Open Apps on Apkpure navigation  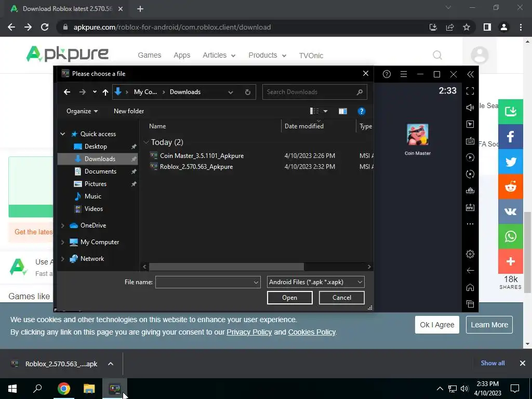(x=182, y=55)
